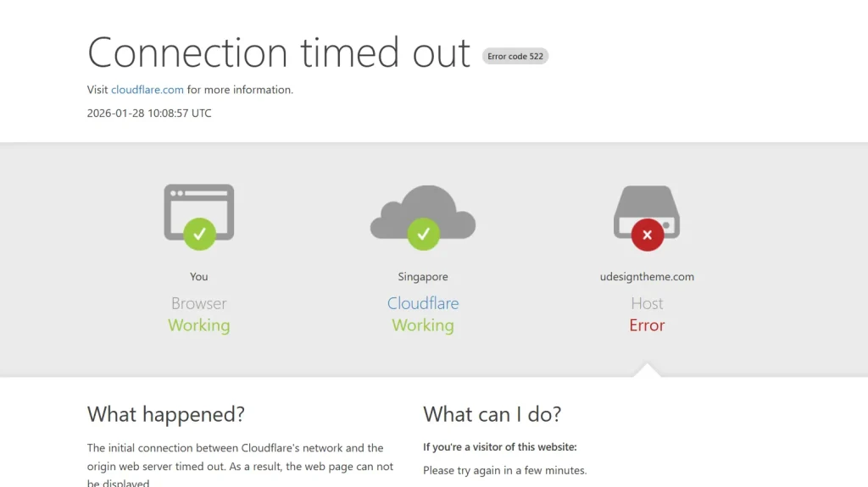
Task: Click the gray Host label
Action: tap(647, 303)
